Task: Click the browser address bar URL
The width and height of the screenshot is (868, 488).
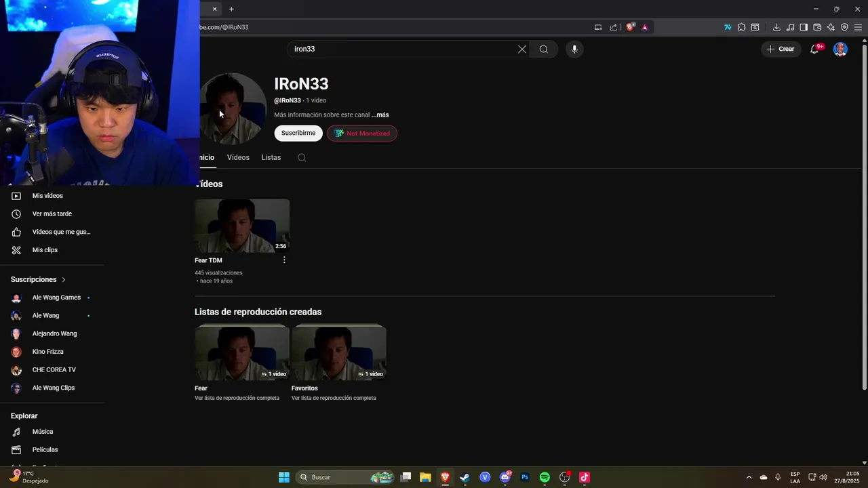Action: point(224,27)
